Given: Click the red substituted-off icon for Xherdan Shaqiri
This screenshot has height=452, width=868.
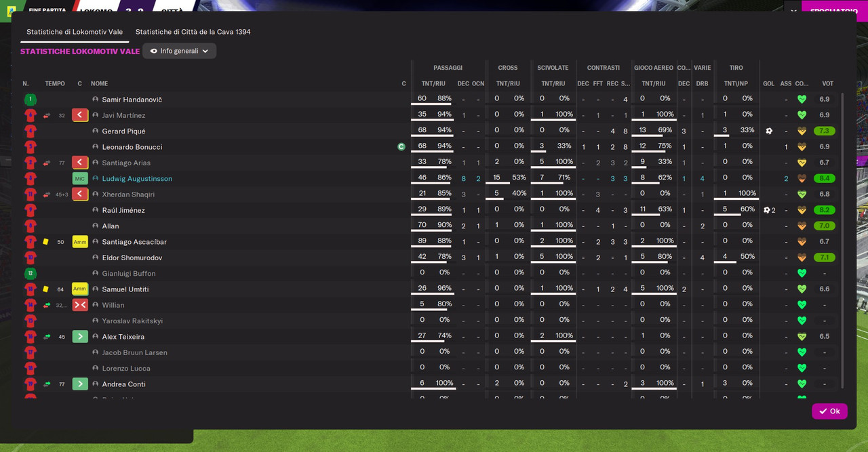Looking at the screenshot, I should click(80, 194).
